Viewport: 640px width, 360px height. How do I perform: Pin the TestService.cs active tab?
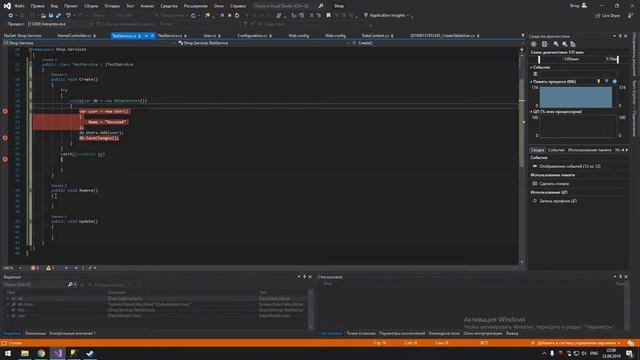(x=146, y=36)
